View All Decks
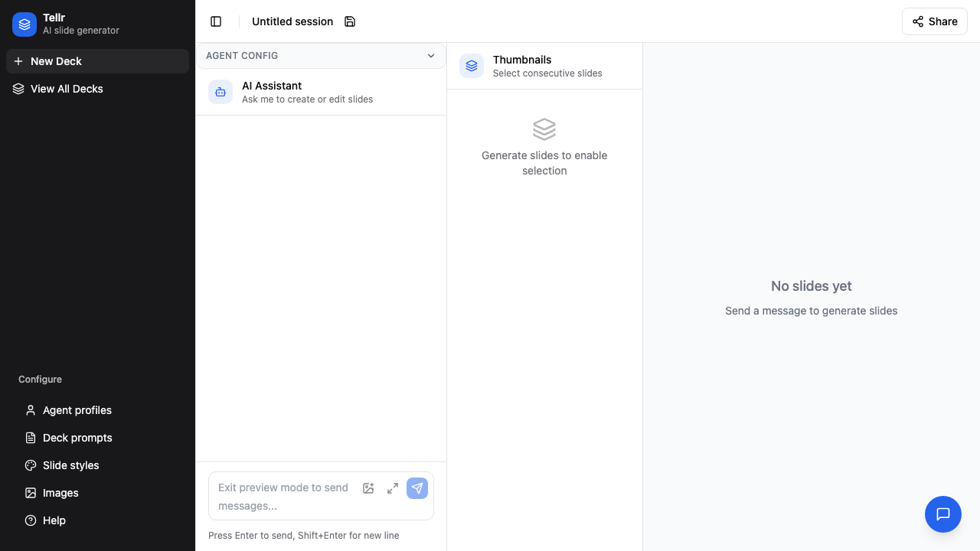This screenshot has width=980, height=551. point(67,89)
